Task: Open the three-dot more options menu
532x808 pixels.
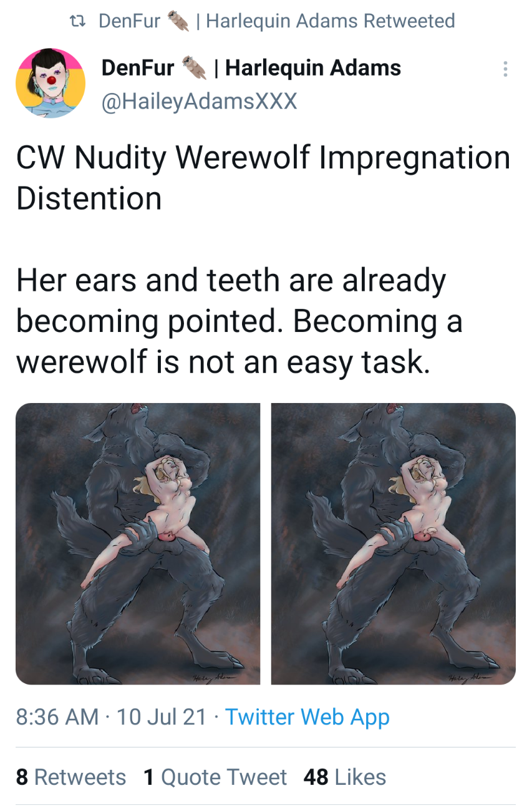Action: coord(505,69)
